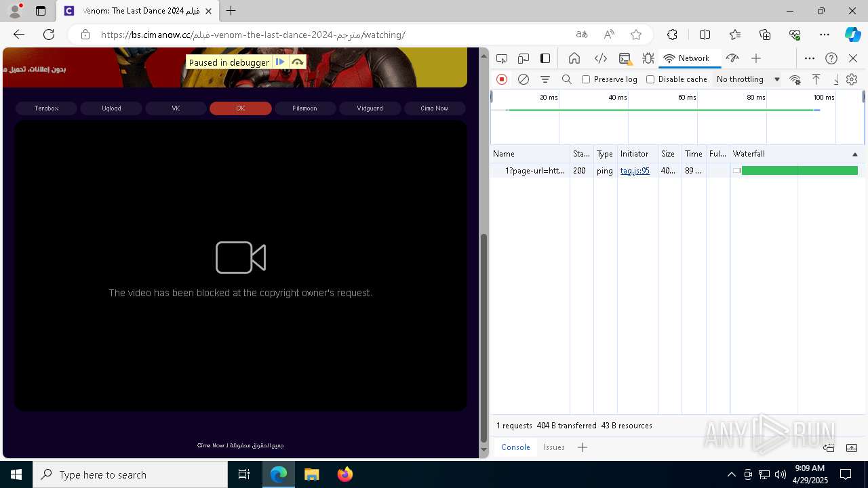Open Windows Start menu
Screen dimensions: 868x488
(x=16, y=474)
